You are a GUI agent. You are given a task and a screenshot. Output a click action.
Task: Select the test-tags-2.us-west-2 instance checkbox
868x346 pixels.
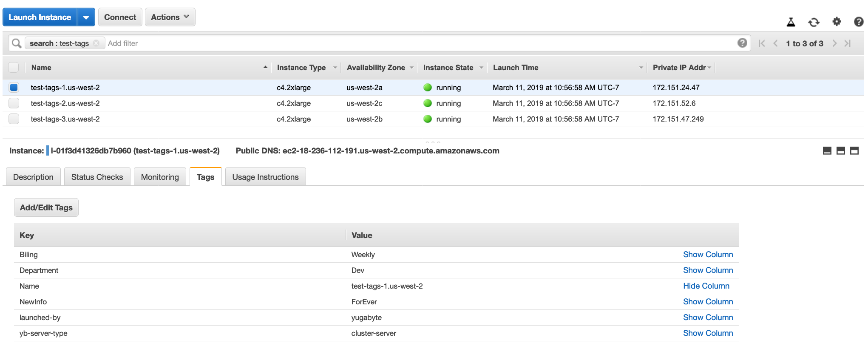click(x=14, y=103)
